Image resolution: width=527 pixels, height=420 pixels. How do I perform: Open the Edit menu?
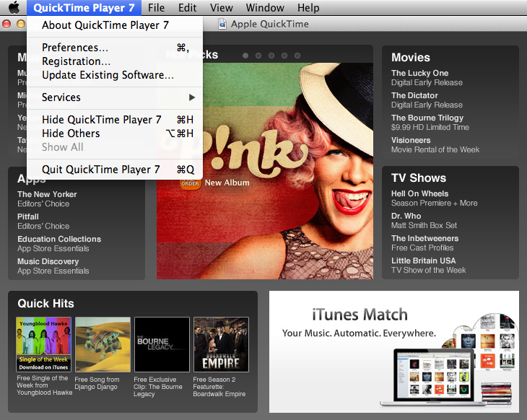coord(187,8)
